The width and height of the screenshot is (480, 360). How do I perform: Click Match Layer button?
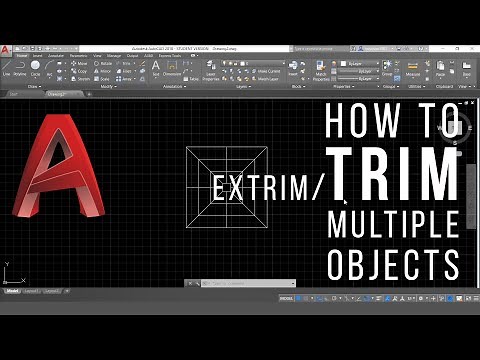point(265,79)
